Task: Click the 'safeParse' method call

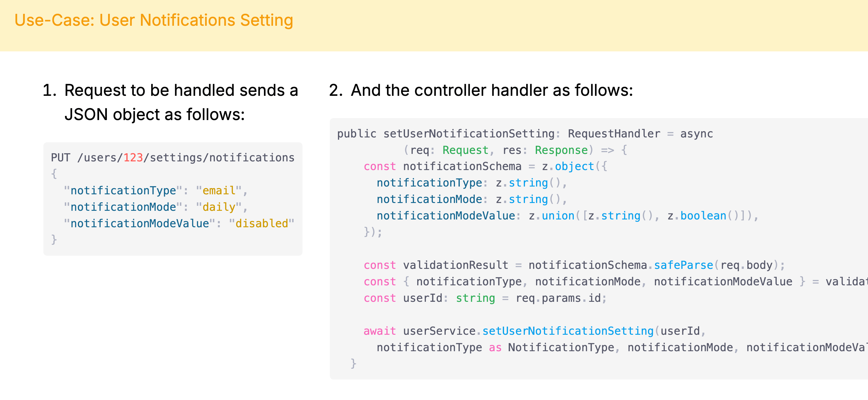Action: 683,266
